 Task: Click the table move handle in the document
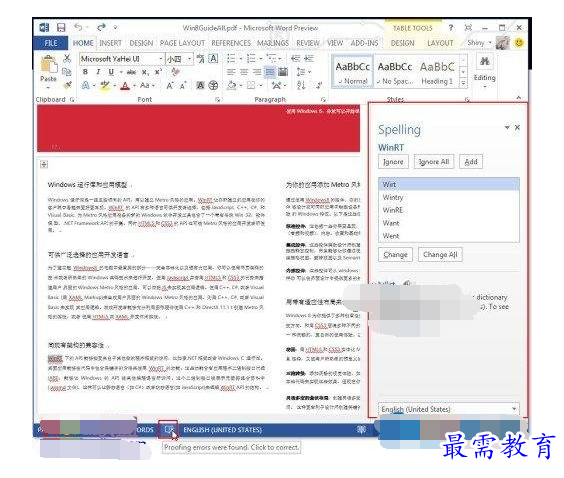[x=44, y=165]
